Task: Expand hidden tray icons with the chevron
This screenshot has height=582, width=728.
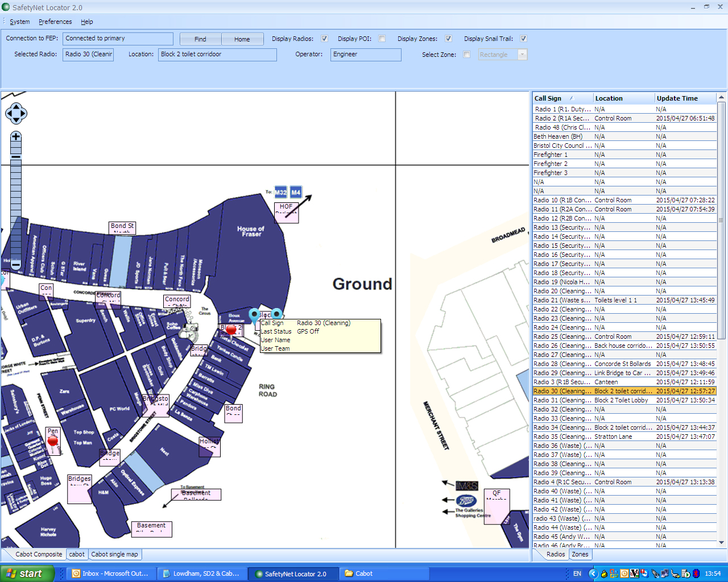Action: click(593, 573)
